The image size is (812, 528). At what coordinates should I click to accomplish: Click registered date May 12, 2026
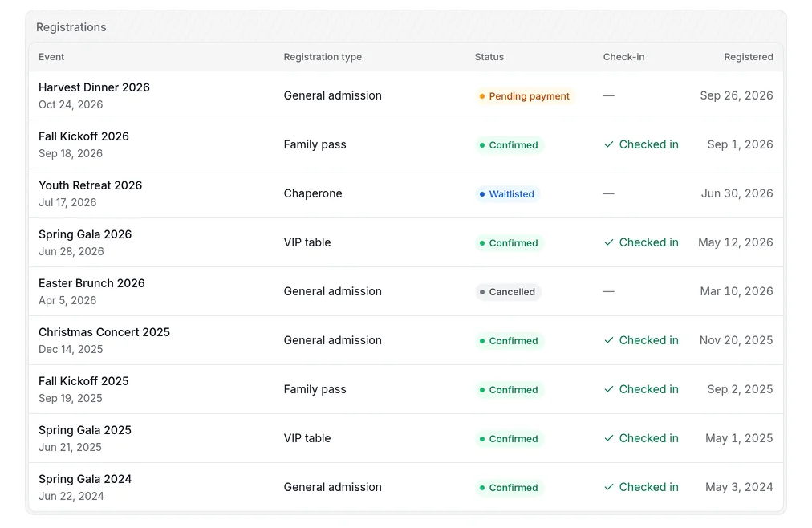pos(735,243)
